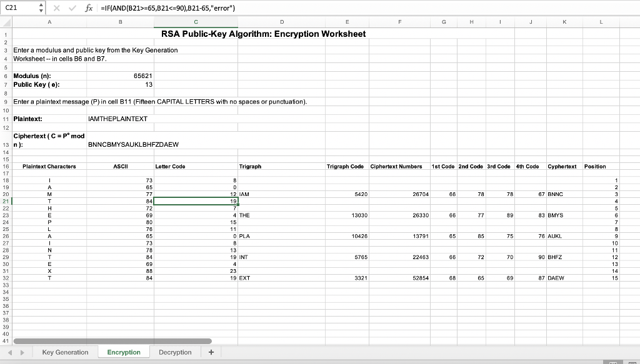Screen dimensions: 640x364
Task: Click the Enter (checkmark) icon beside formula bar
Action: click(x=72, y=7)
